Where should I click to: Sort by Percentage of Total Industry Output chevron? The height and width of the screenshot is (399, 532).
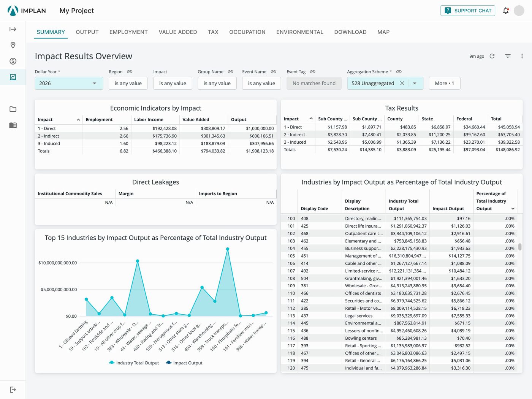(x=513, y=209)
